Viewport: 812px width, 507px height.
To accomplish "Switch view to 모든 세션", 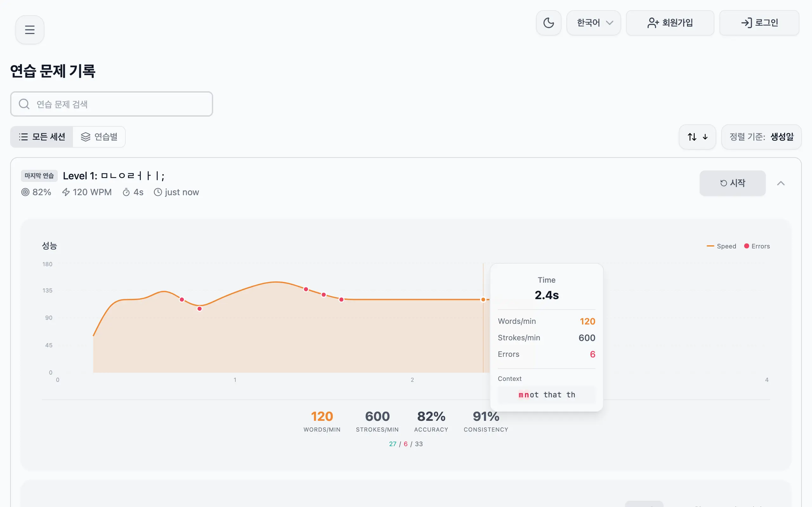I will tap(42, 137).
